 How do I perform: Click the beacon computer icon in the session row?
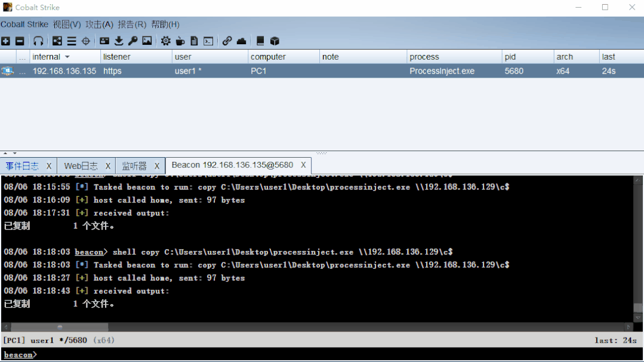[7, 71]
